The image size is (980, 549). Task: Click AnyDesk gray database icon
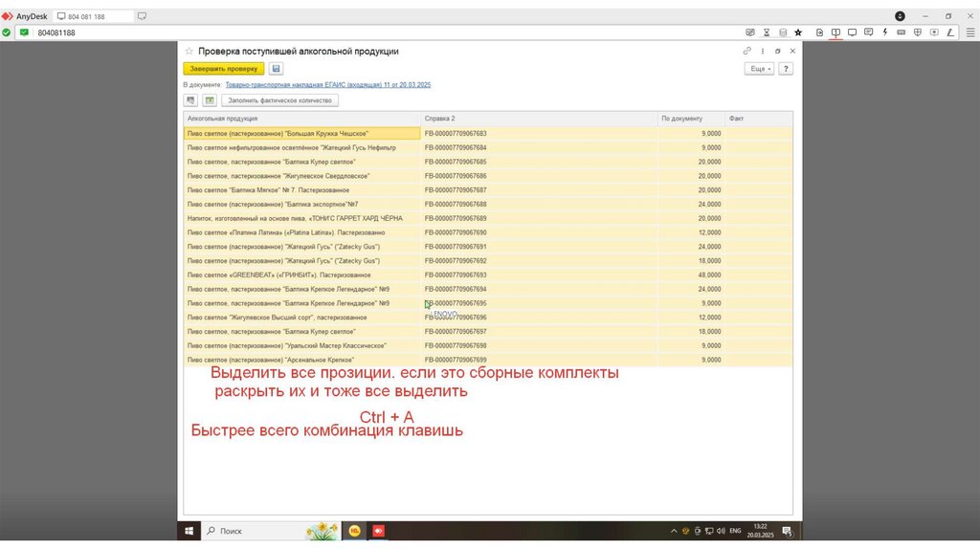click(x=783, y=33)
